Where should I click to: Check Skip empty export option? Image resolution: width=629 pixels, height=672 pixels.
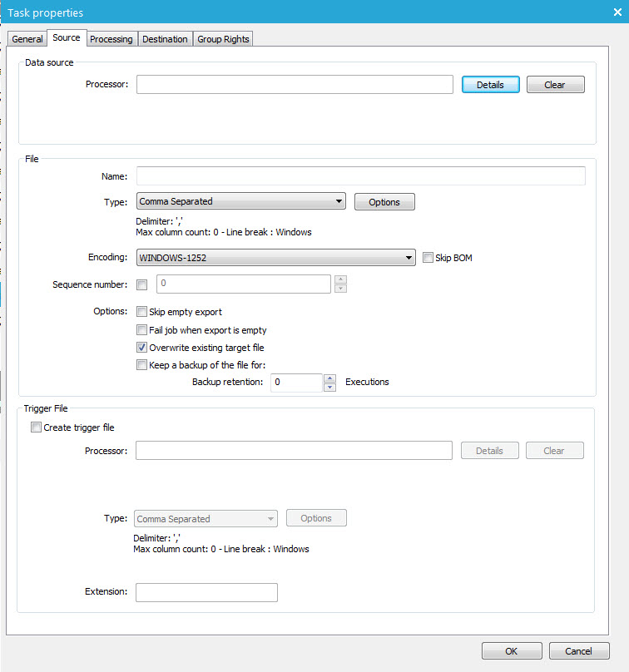[141, 312]
